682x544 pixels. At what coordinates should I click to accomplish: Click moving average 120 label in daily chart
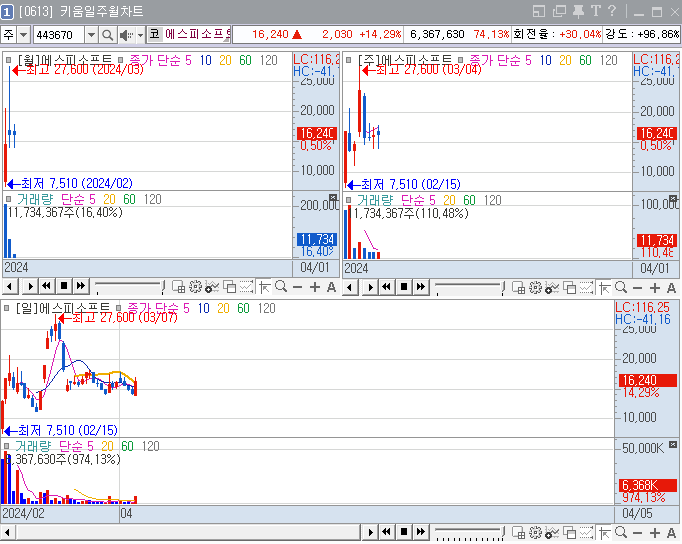(x=266, y=308)
